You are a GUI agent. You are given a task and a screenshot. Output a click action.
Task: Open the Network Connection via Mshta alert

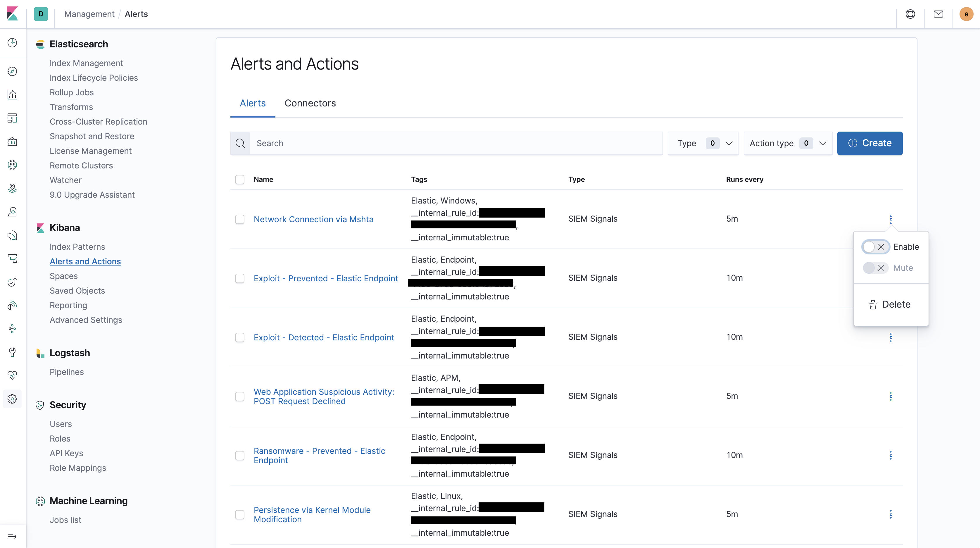(313, 220)
